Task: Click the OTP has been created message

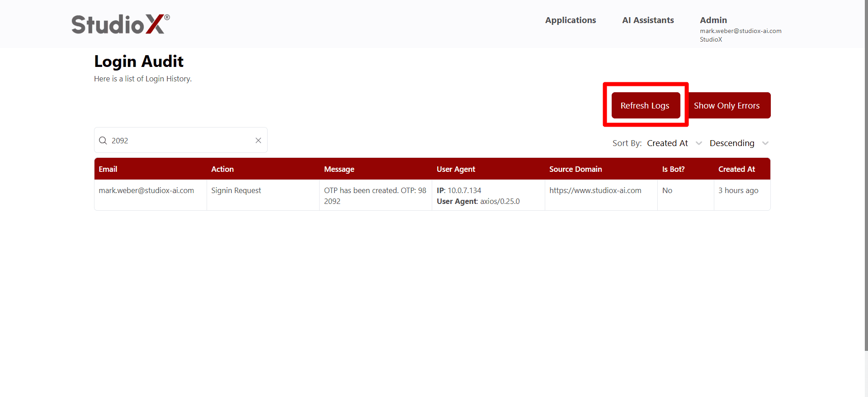Action: [375, 196]
